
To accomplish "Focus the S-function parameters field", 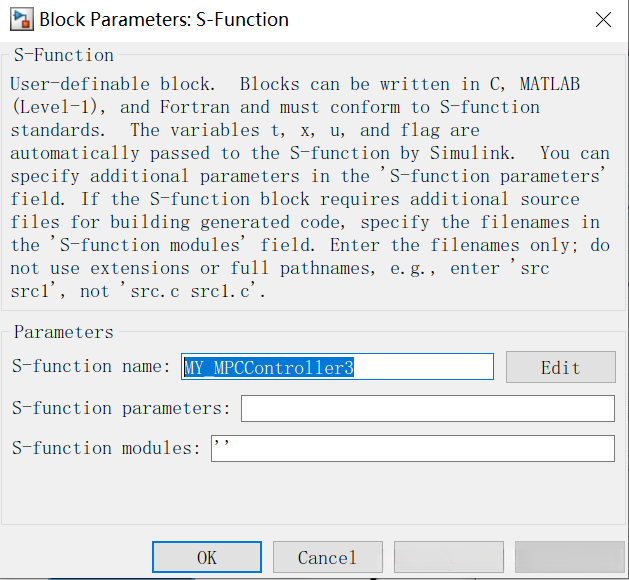I will click(427, 408).
